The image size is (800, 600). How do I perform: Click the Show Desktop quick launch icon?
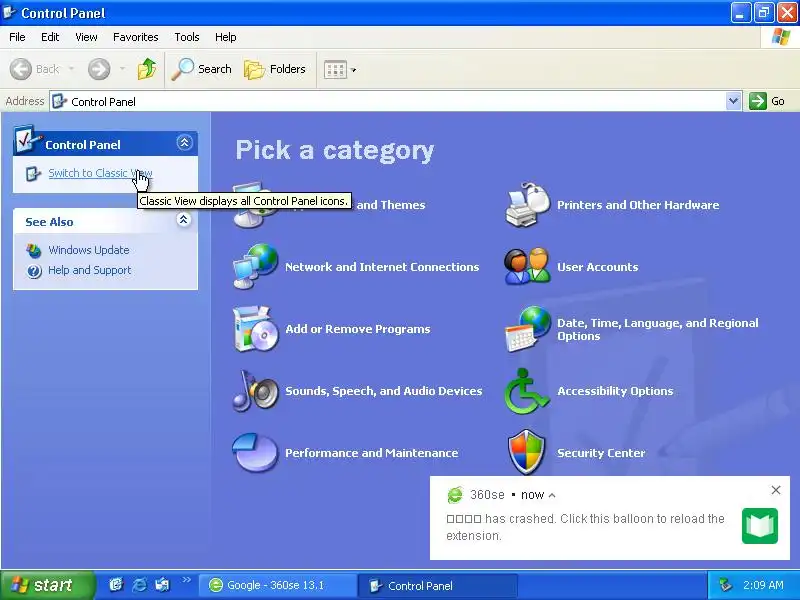tap(162, 585)
